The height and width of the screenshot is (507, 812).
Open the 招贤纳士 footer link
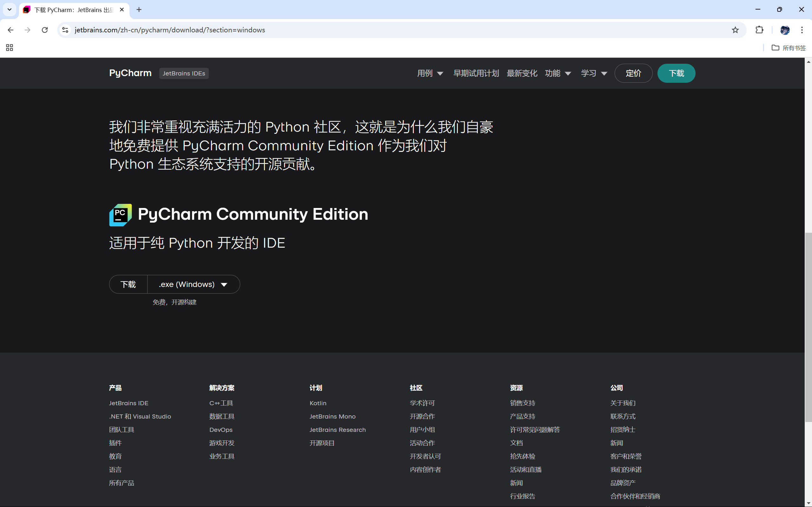623,430
